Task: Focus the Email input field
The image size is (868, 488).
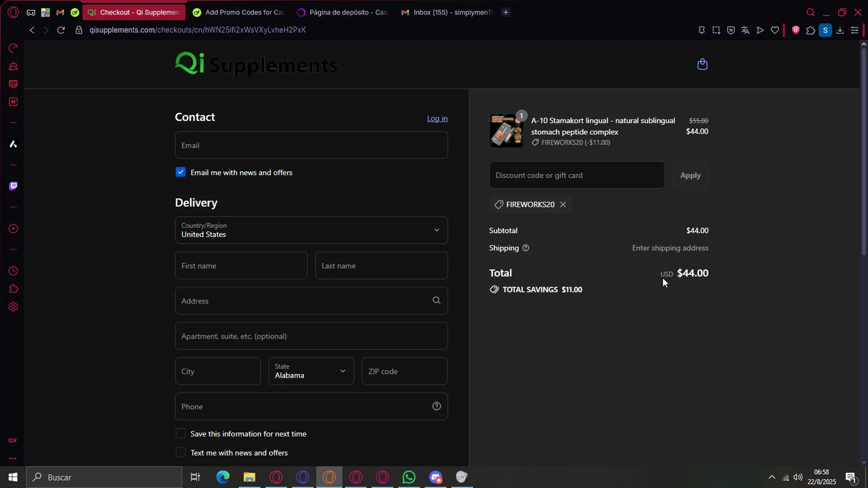Action: (x=311, y=145)
